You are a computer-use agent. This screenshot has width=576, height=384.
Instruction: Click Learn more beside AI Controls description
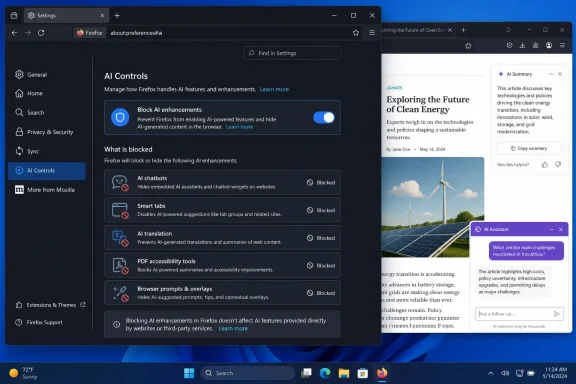point(274,89)
